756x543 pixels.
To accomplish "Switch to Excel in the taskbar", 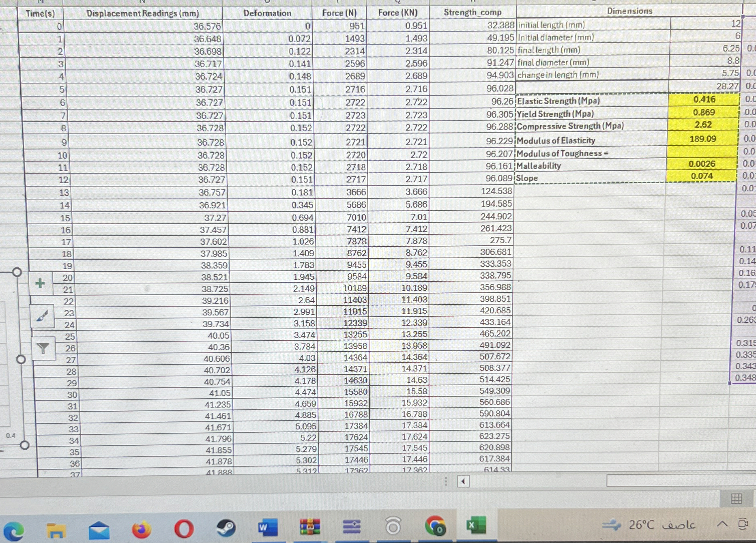I will (x=476, y=526).
